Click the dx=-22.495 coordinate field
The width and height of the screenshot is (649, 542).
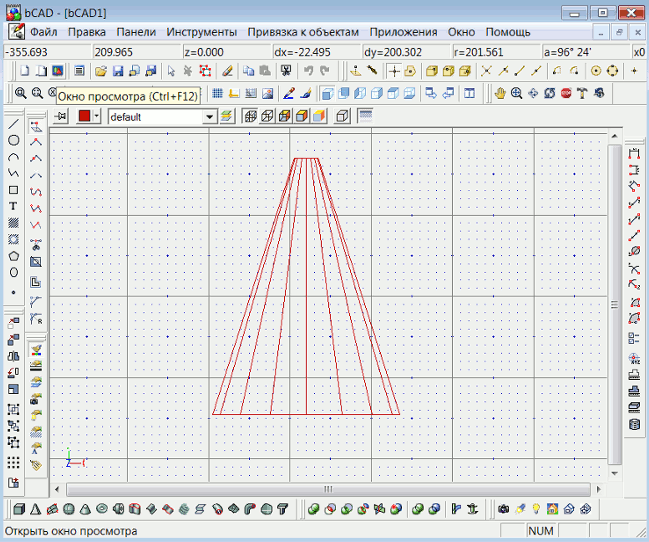pyautogui.click(x=317, y=52)
